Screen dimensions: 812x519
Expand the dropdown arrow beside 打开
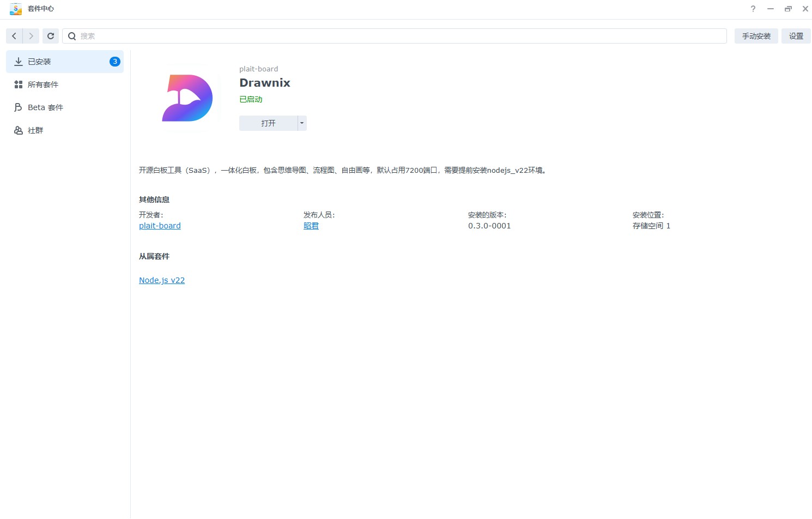point(302,123)
